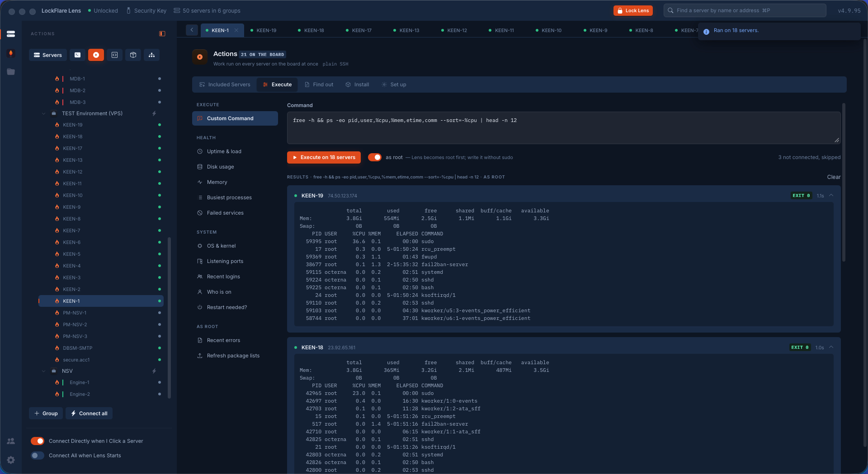Open Refresh package lists action
Screen dimensions: 868x474
235,356
